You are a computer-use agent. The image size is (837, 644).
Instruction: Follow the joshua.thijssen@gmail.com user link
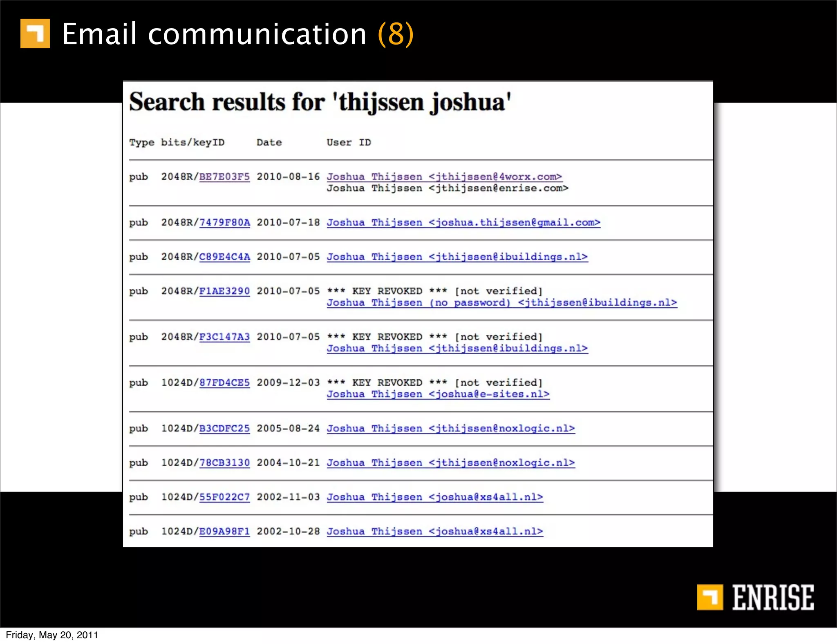(x=463, y=222)
